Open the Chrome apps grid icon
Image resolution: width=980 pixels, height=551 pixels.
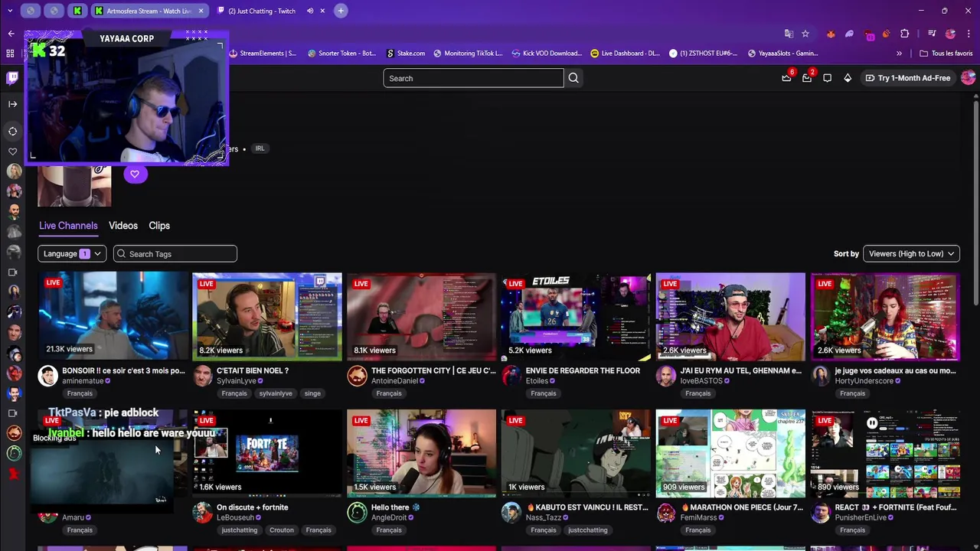(x=10, y=54)
